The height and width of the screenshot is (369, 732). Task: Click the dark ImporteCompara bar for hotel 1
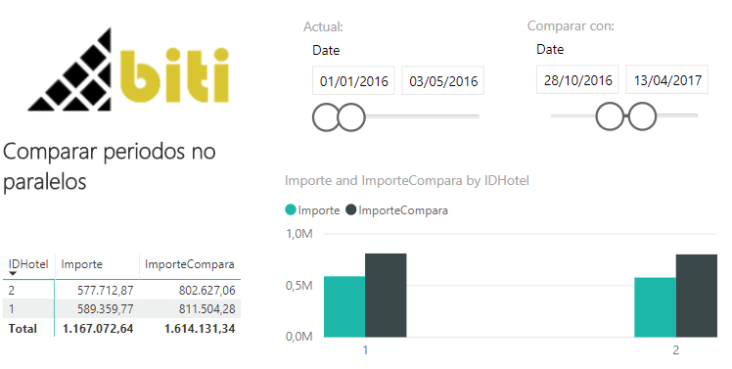pyautogui.click(x=386, y=295)
